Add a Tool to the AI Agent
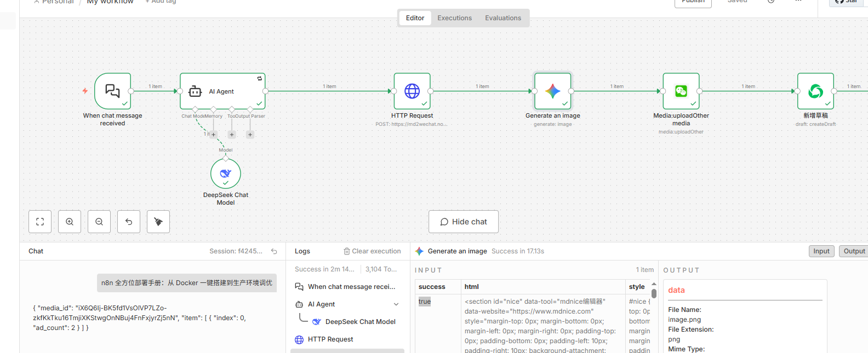Image resolution: width=868 pixels, height=353 pixels. click(x=232, y=135)
